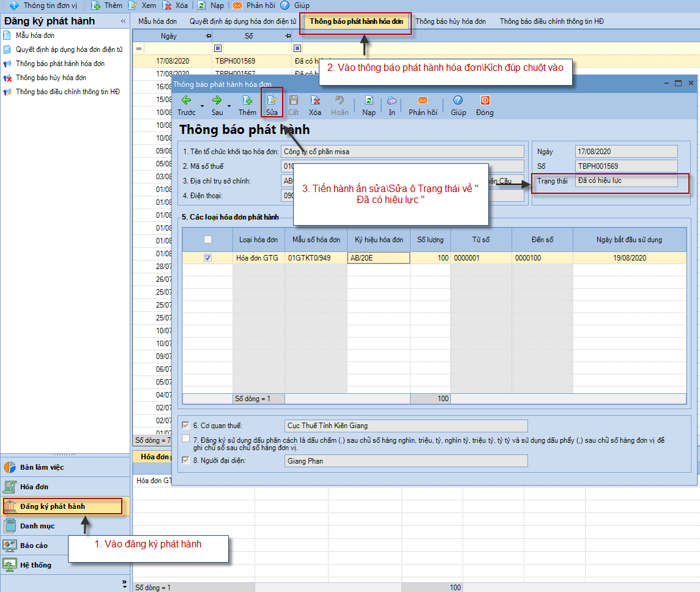
Task: Pin the Ngày column header
Action: 208,35
